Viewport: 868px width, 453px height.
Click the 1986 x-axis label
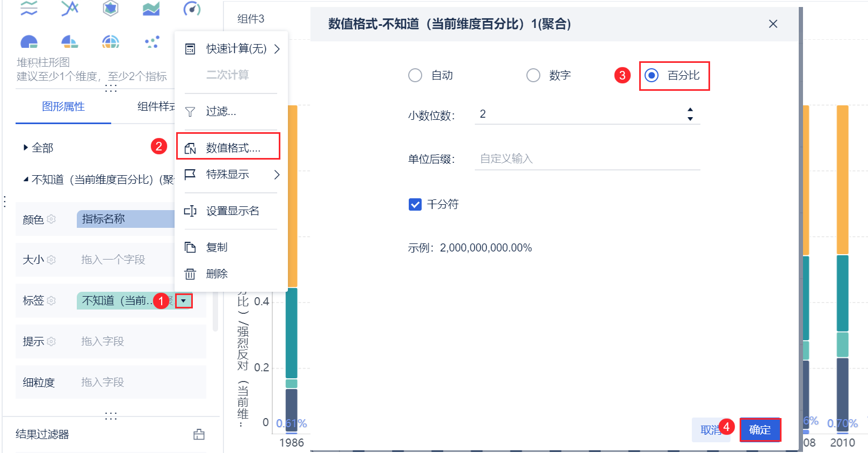coord(292,443)
